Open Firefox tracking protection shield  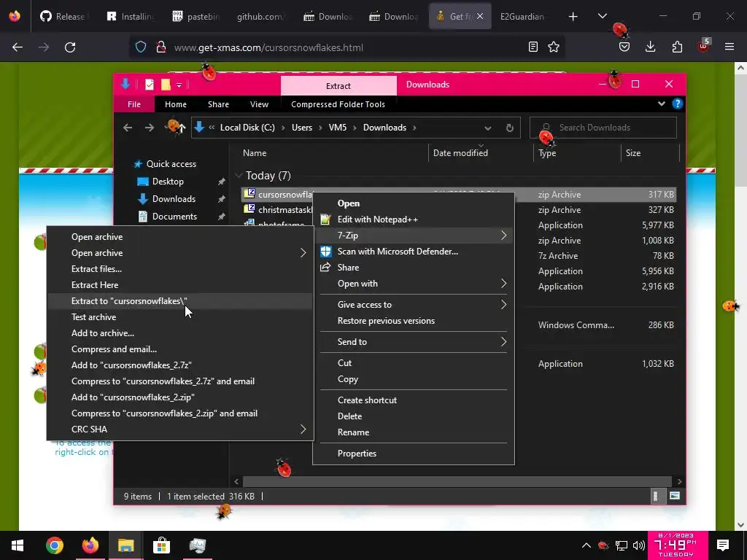point(141,47)
